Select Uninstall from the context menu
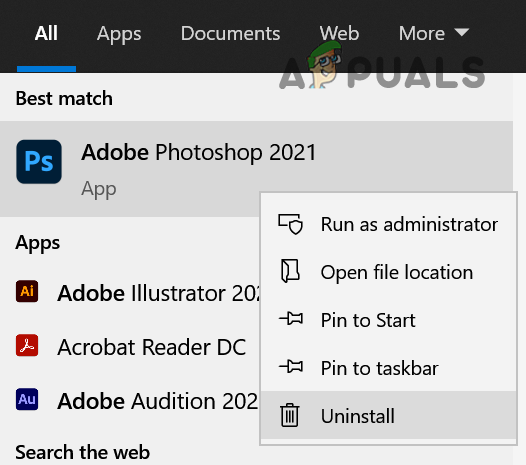The image size is (526, 465). [388, 415]
